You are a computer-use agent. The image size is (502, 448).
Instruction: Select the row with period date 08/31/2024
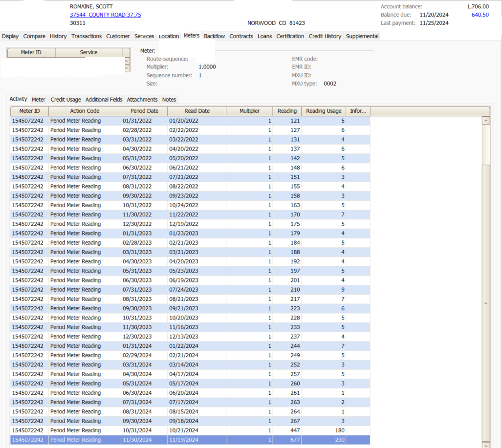point(190,411)
